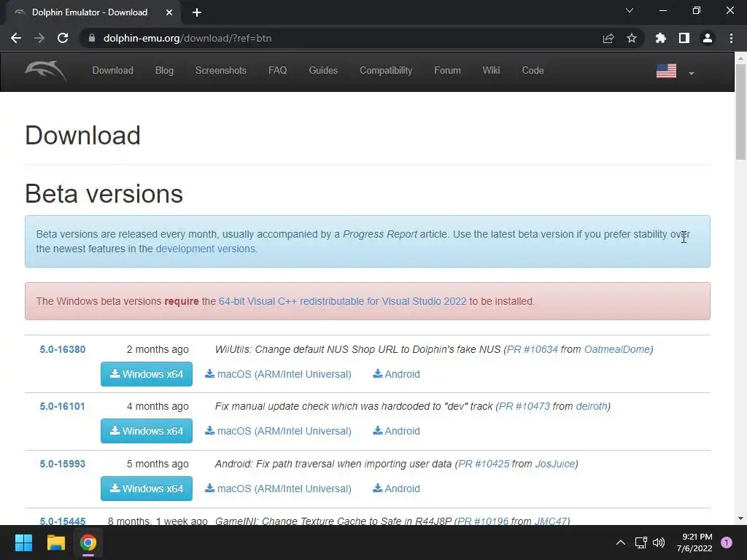The image size is (747, 560).
Task: Open the Download menu in site navbar
Action: 113,71
